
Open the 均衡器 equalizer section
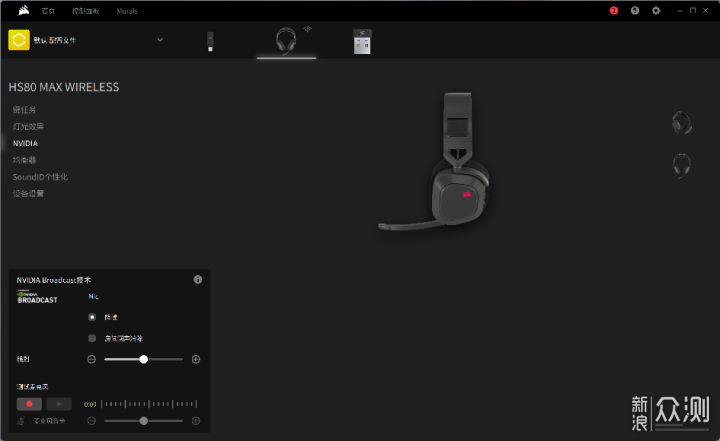(x=24, y=160)
